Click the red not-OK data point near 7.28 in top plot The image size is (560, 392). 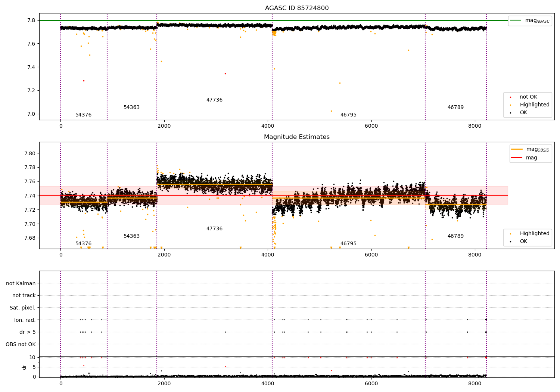[x=84, y=81]
